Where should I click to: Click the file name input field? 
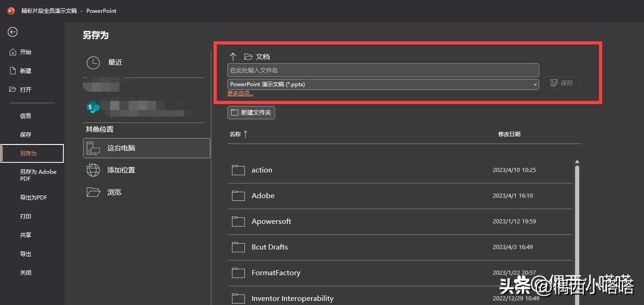[x=383, y=70]
